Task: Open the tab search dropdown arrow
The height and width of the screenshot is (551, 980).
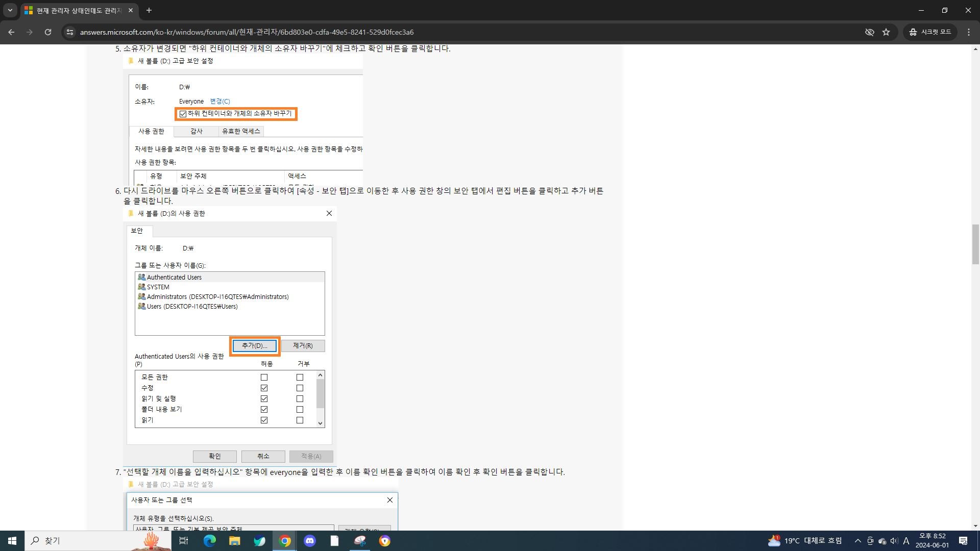Action: (10, 10)
